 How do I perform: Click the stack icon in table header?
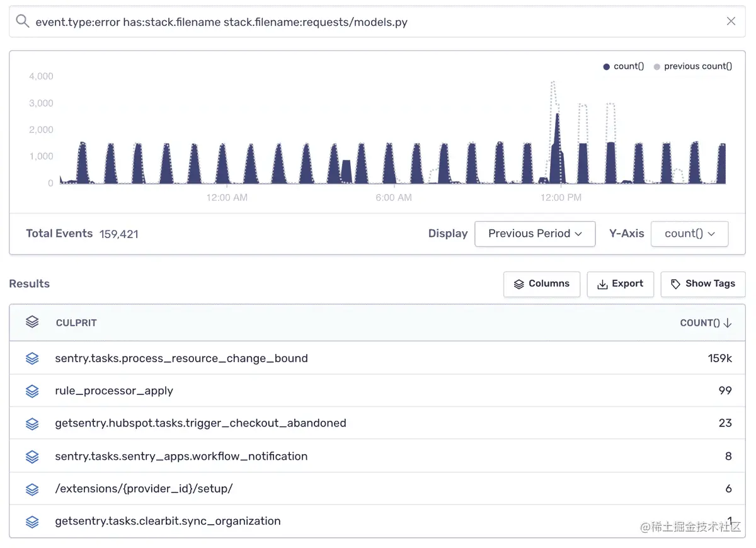click(x=32, y=323)
